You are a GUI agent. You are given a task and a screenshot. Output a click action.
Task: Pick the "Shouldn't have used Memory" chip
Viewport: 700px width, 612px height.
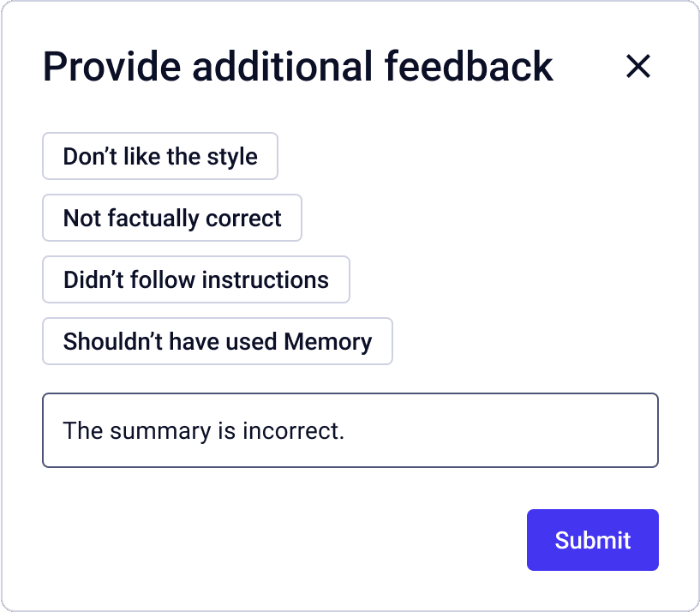click(218, 341)
